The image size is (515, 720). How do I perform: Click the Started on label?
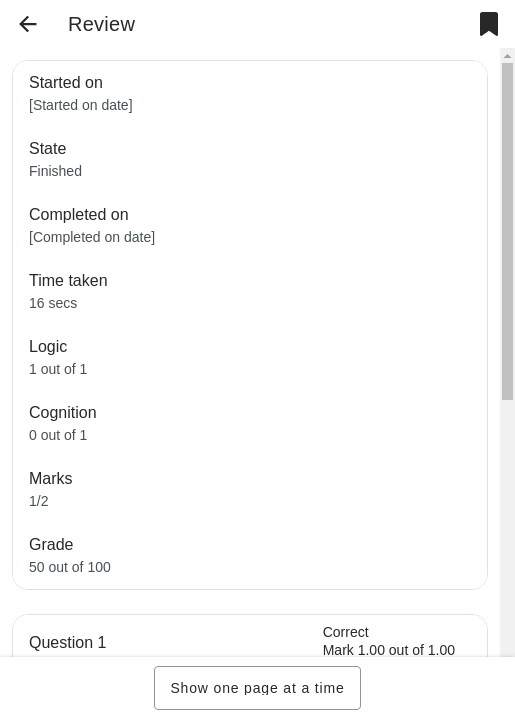tap(66, 83)
